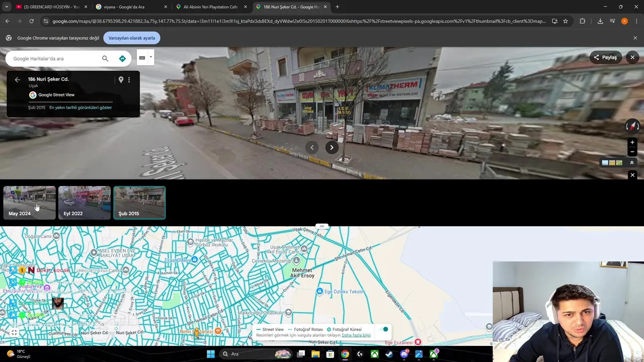644x362 pixels.
Task: Close the 186 Nuri Şeker Cd. tab
Action: (x=326, y=7)
